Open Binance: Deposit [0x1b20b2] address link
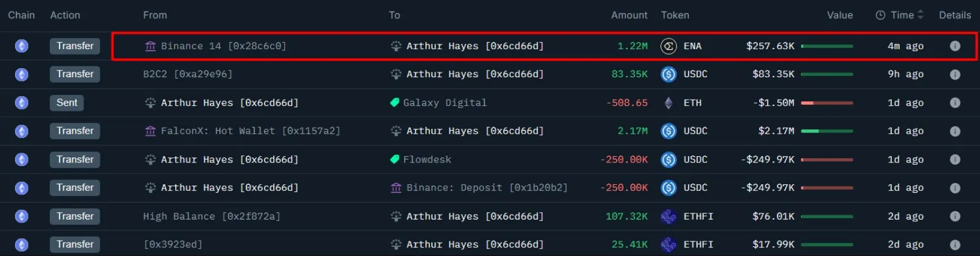980x256 pixels. click(x=487, y=187)
